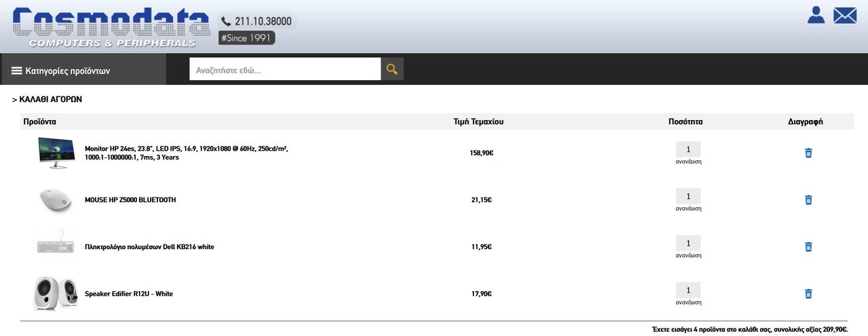Screen dimensions: 868x336
Task: Open the HP Z5000 mouse thumbnail
Action: 56,200
